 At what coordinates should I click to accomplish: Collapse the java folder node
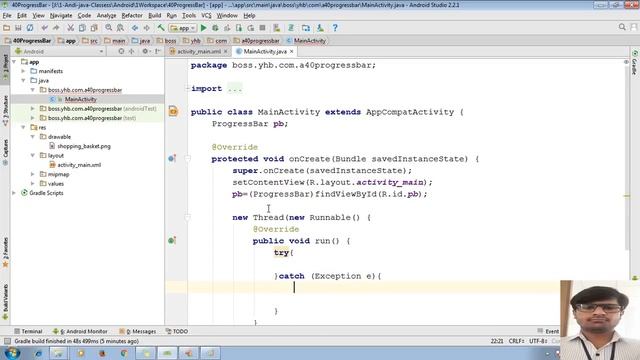pyautogui.click(x=23, y=80)
